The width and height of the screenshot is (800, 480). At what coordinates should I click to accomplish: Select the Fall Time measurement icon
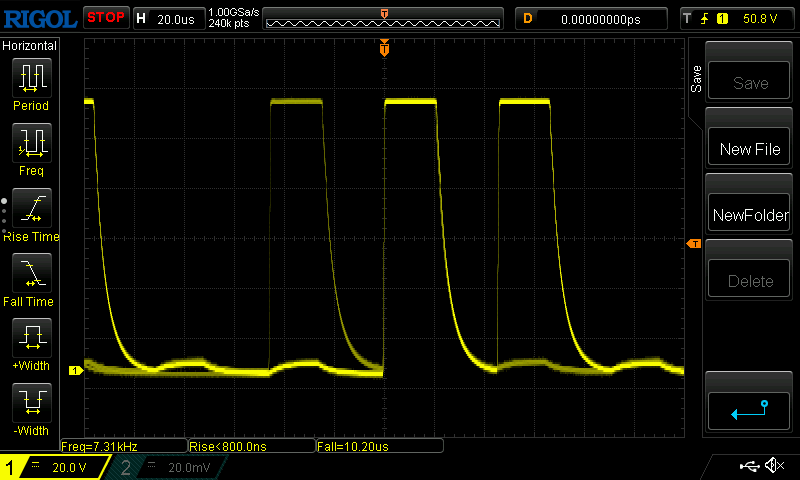(31, 275)
